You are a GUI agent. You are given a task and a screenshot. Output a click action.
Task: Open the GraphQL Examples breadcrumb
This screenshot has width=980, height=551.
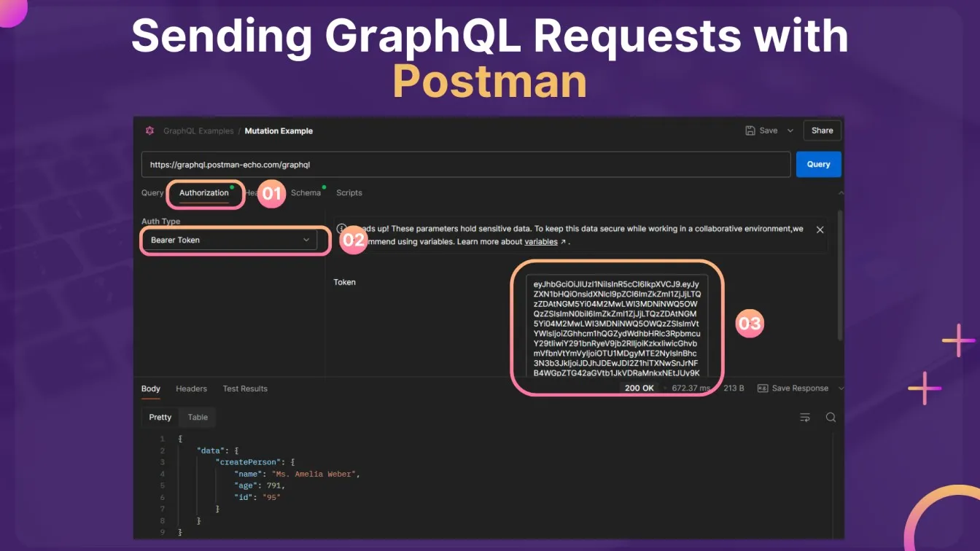(198, 131)
